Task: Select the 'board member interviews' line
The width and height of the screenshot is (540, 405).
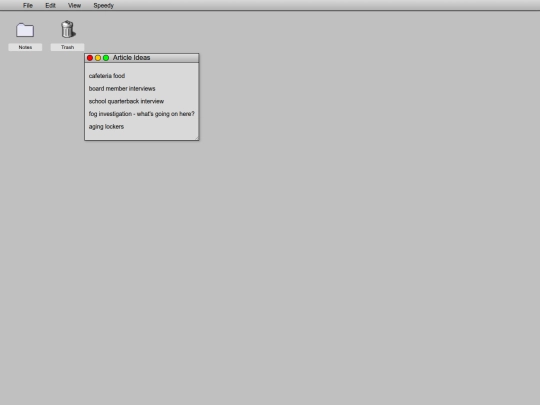Action: [122, 89]
